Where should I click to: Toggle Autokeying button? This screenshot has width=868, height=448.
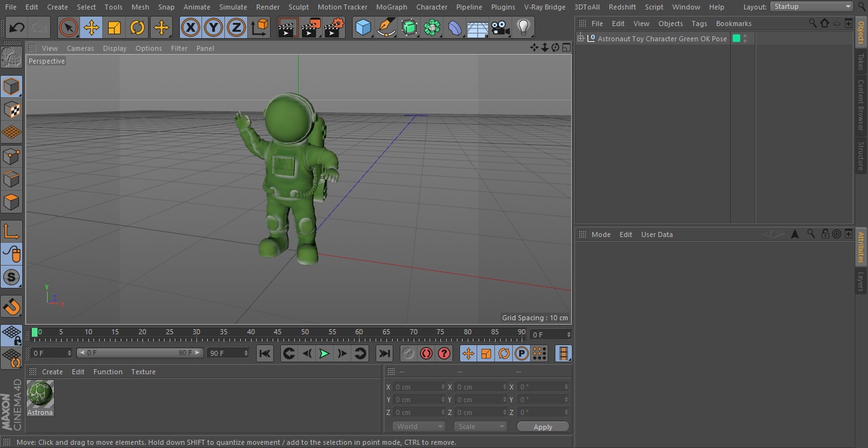pyautogui.click(x=426, y=353)
